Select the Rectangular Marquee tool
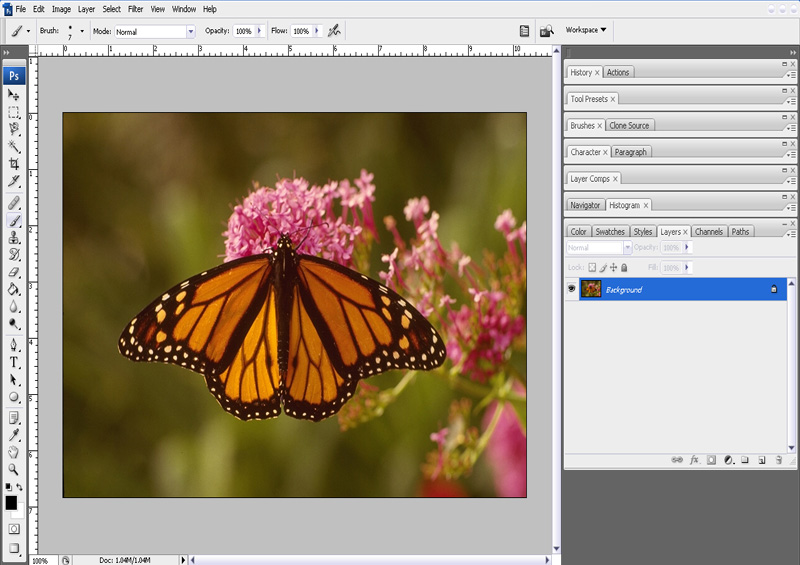800x565 pixels. 14,112
